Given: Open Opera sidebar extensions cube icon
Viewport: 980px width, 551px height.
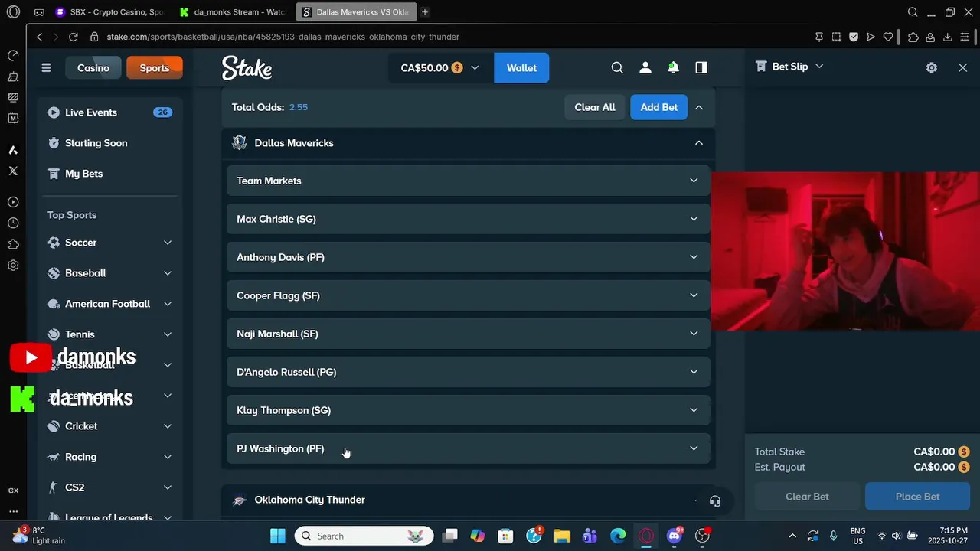Looking at the screenshot, I should 13,244.
